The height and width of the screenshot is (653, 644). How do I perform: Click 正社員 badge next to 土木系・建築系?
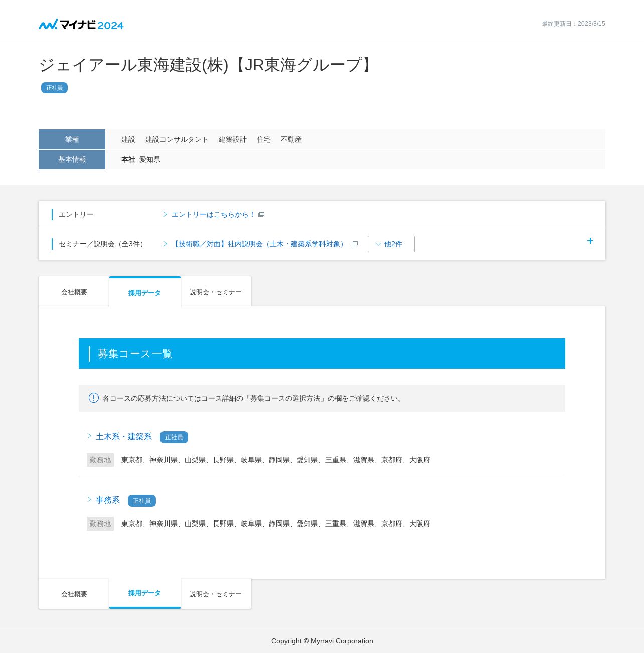pyautogui.click(x=174, y=437)
